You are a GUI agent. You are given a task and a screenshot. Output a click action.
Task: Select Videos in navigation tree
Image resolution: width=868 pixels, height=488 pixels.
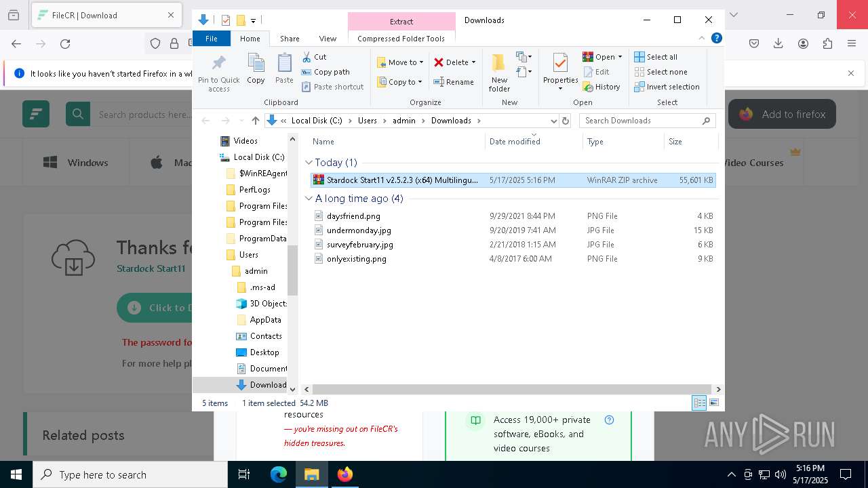pyautogui.click(x=245, y=141)
